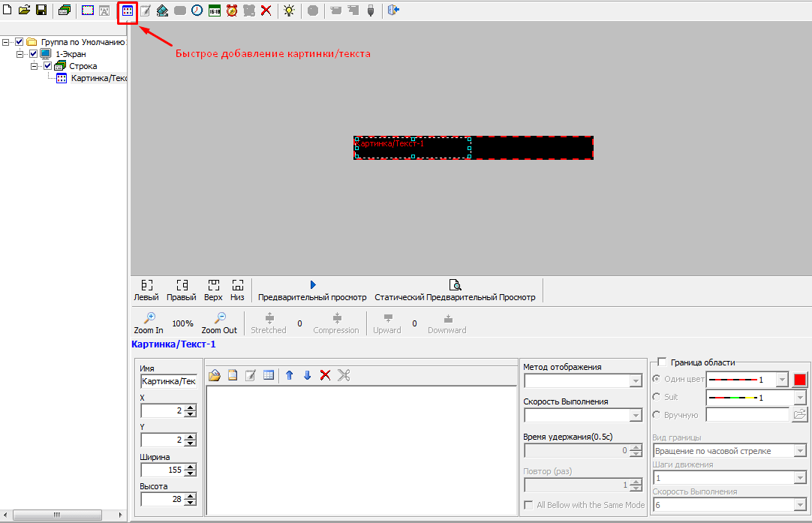812x523 pixels.
Task: Align the area left with the Левый button
Action: tap(146, 290)
